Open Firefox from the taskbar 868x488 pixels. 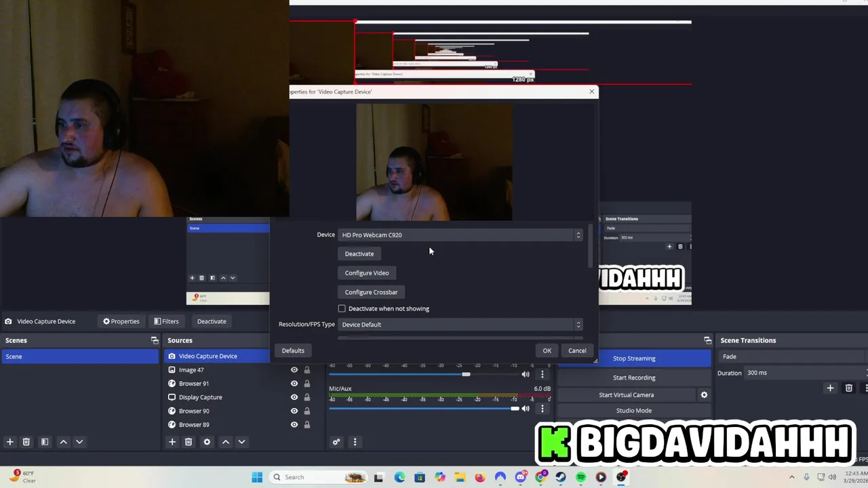[x=480, y=477]
